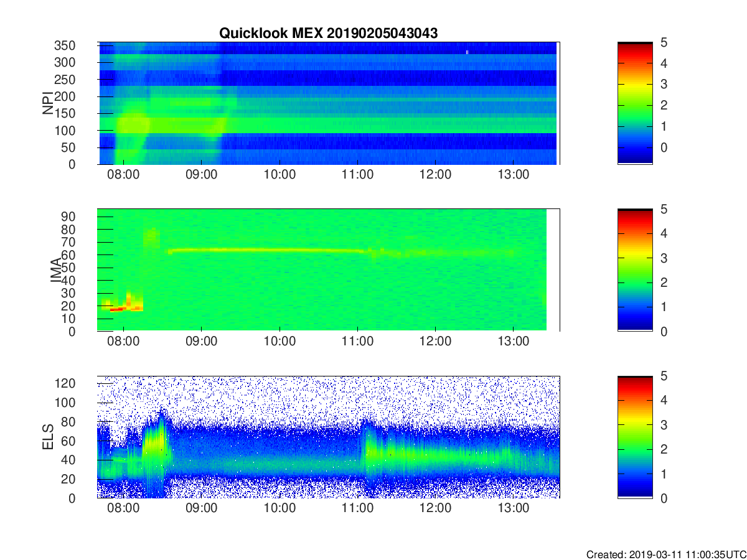
Task: Select the NPI y-axis label
Action: tap(48, 103)
